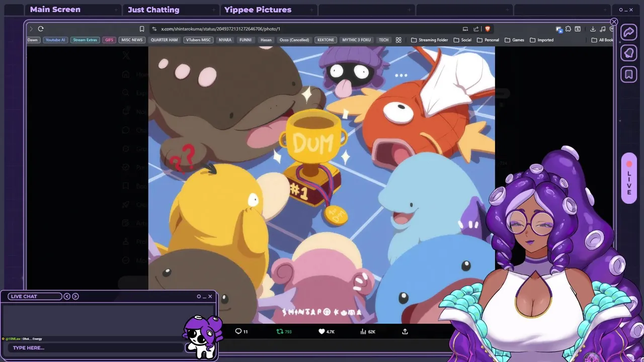
Task: Click the forward navigation arrow in browser
Action: [31, 29]
